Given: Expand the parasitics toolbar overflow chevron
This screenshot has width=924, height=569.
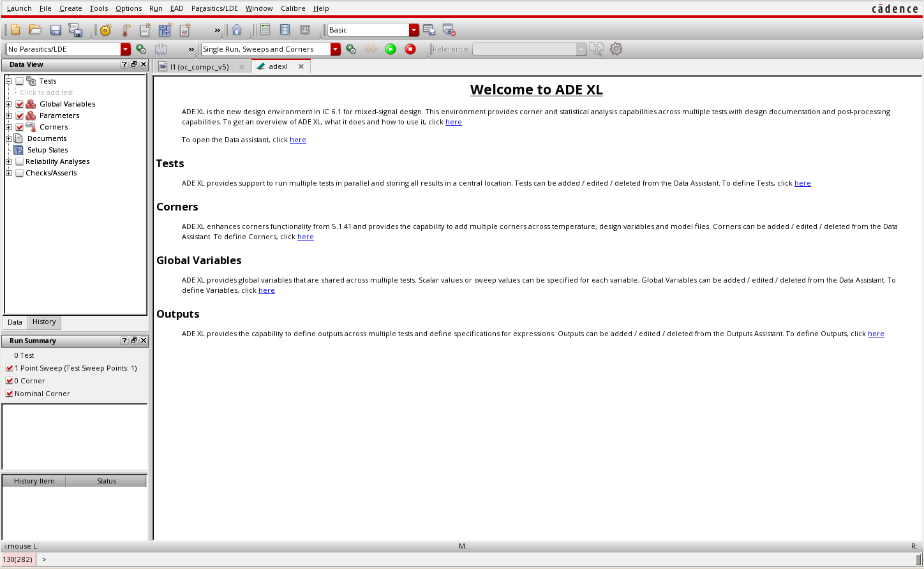Looking at the screenshot, I should pyautogui.click(x=191, y=49).
